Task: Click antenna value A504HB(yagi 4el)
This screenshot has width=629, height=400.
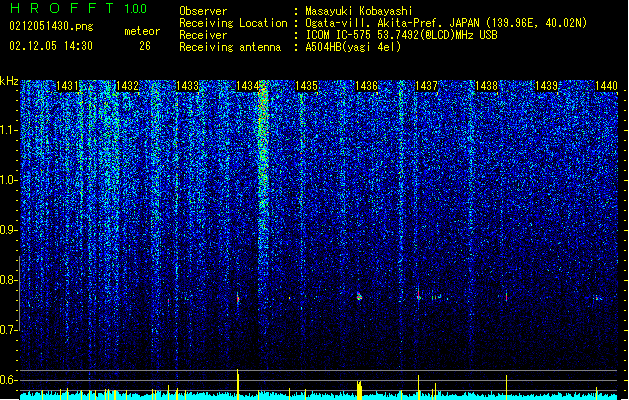Action: click(353, 47)
